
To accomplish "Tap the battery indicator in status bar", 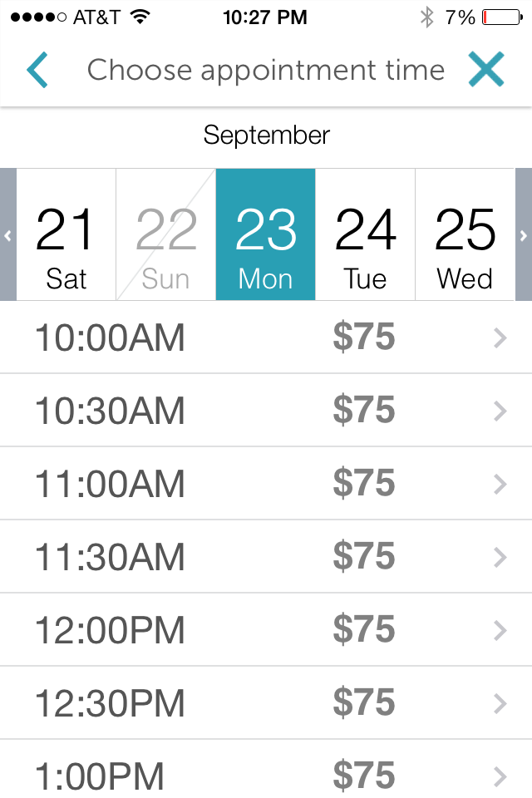I will (502, 17).
